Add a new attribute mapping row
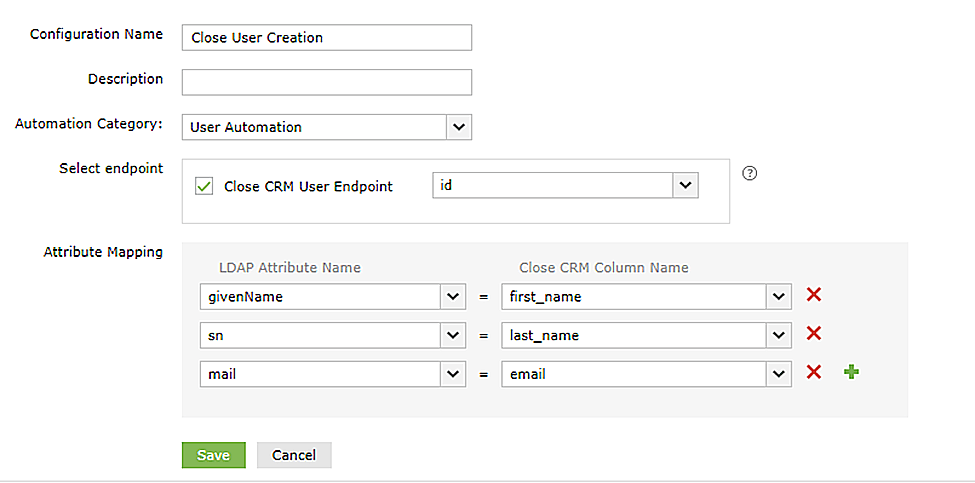Image resolution: width=975 pixels, height=483 pixels. (852, 372)
